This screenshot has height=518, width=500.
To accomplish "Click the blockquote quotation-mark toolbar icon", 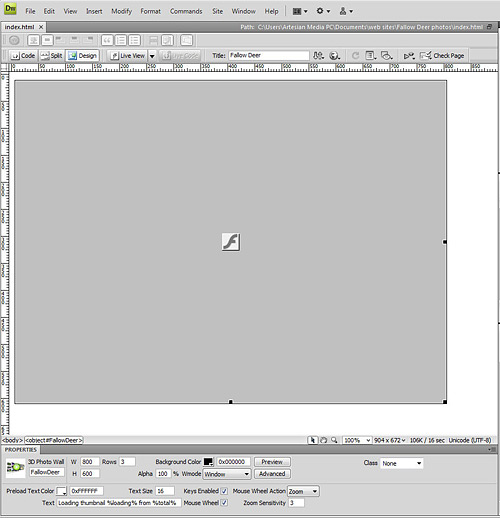I will 107,41.
